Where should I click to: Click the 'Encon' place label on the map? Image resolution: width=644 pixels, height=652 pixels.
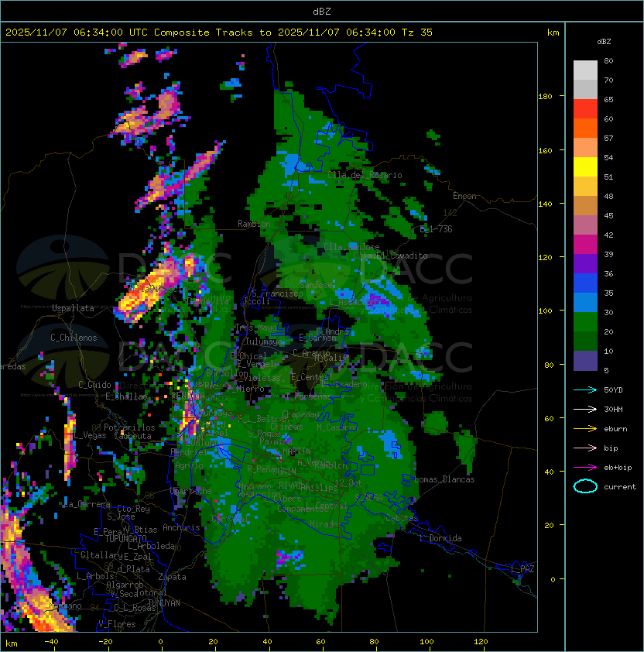[464, 196]
